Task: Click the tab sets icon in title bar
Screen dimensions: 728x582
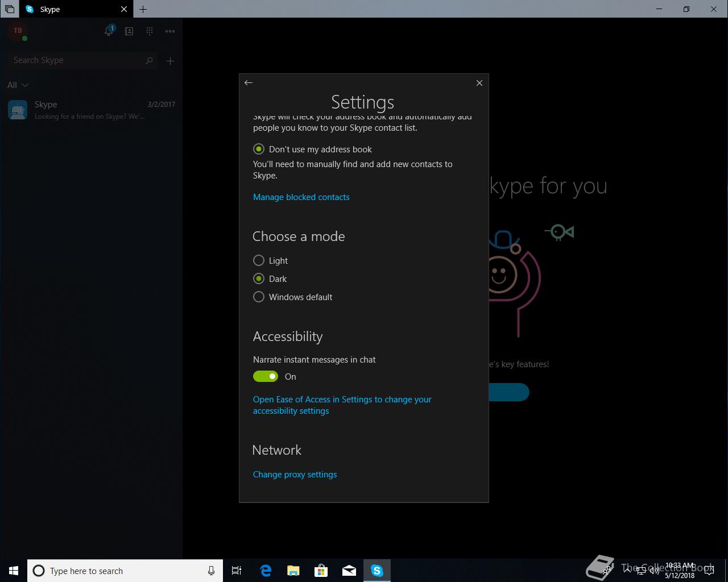Action: (x=10, y=10)
